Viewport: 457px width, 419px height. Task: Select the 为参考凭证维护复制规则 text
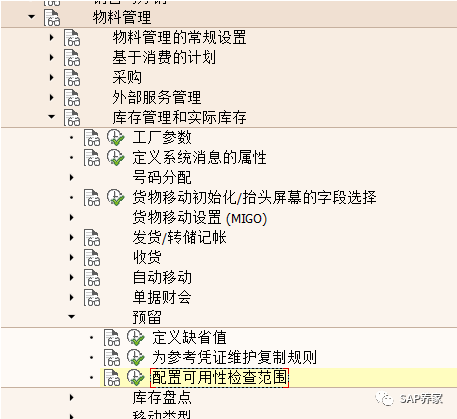point(234,357)
